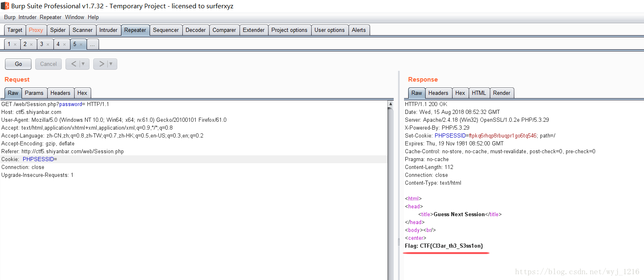Click the Accept-Language header line
644x280 pixels.
click(x=102, y=135)
